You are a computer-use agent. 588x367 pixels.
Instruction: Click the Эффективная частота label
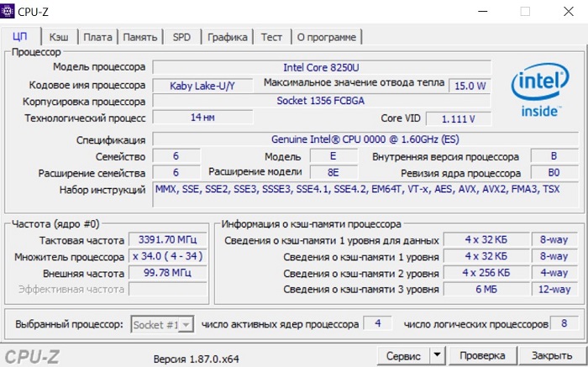coord(71,290)
